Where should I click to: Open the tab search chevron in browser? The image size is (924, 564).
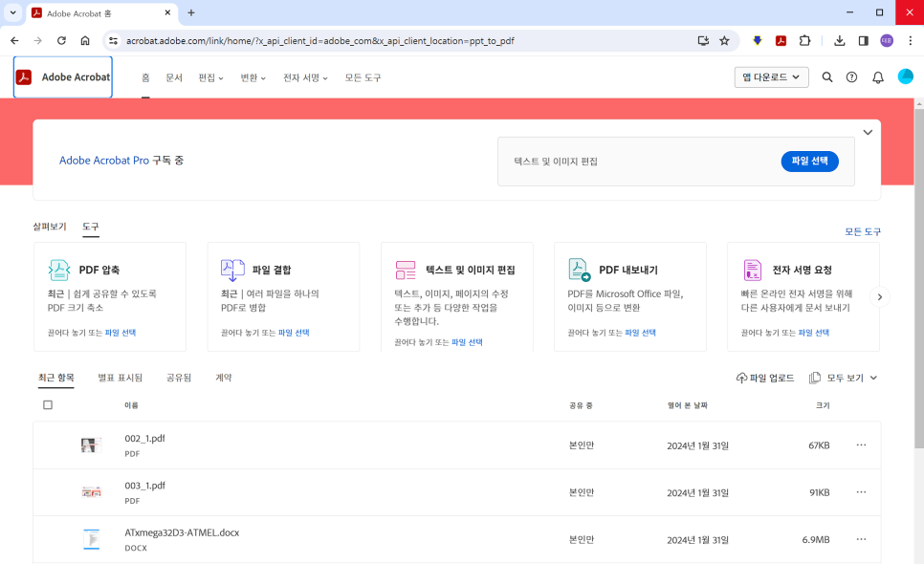pos(12,12)
